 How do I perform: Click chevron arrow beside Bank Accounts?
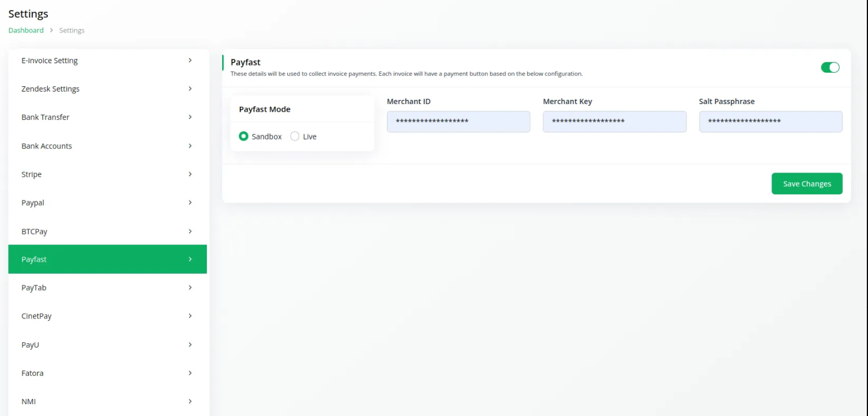[190, 146]
